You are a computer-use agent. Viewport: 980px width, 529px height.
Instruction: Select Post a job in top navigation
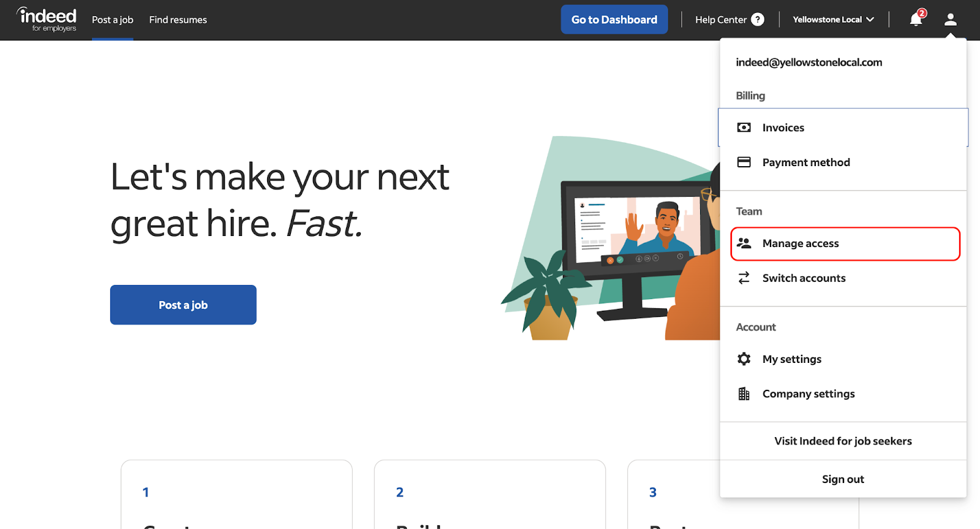pyautogui.click(x=113, y=20)
